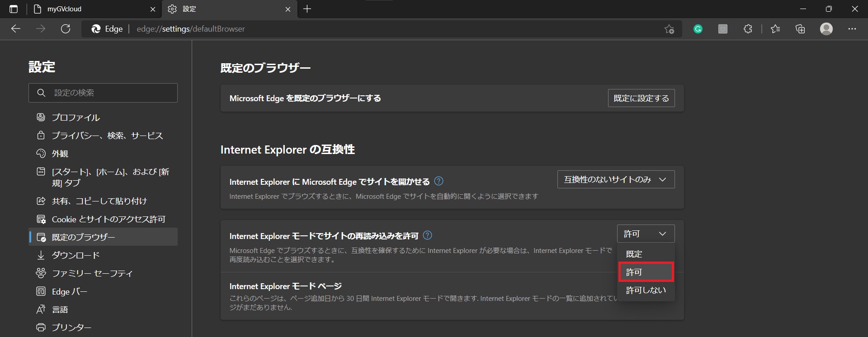The width and height of the screenshot is (868, 337).
Task: Open 言語 settings section
Action: pyautogui.click(x=103, y=309)
